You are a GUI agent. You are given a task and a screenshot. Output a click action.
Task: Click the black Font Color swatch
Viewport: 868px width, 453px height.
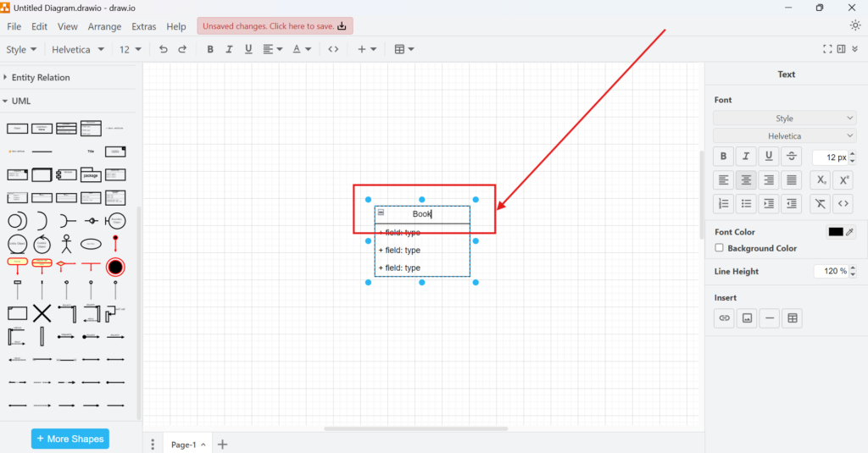[x=836, y=232]
